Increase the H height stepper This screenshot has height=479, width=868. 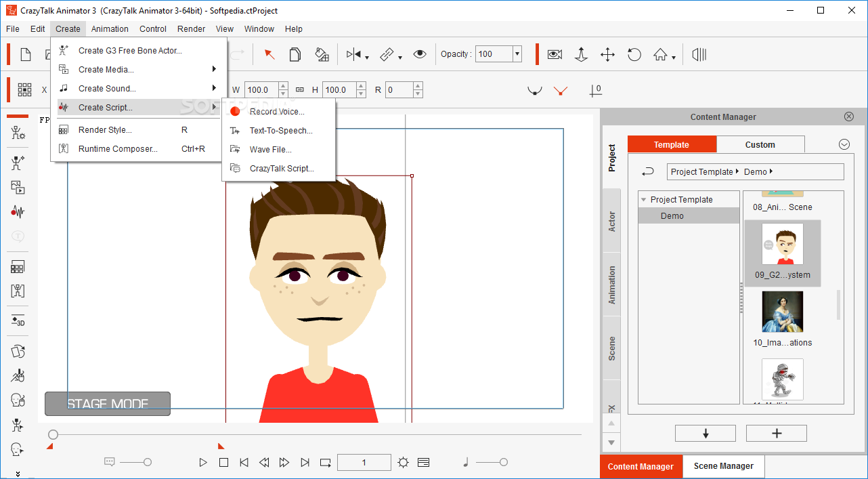(x=361, y=85)
